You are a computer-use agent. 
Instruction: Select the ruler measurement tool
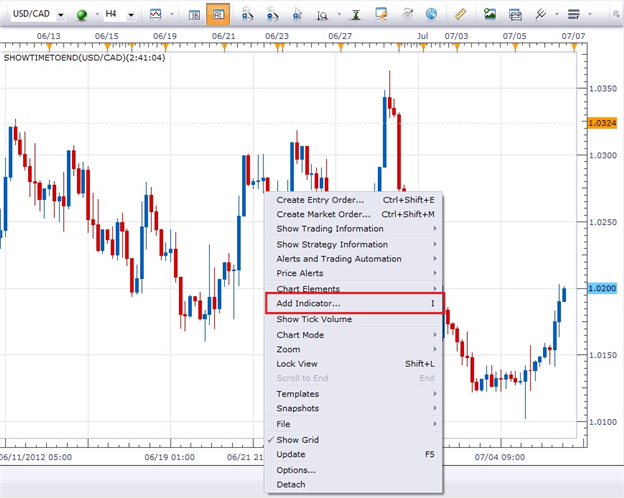460,14
